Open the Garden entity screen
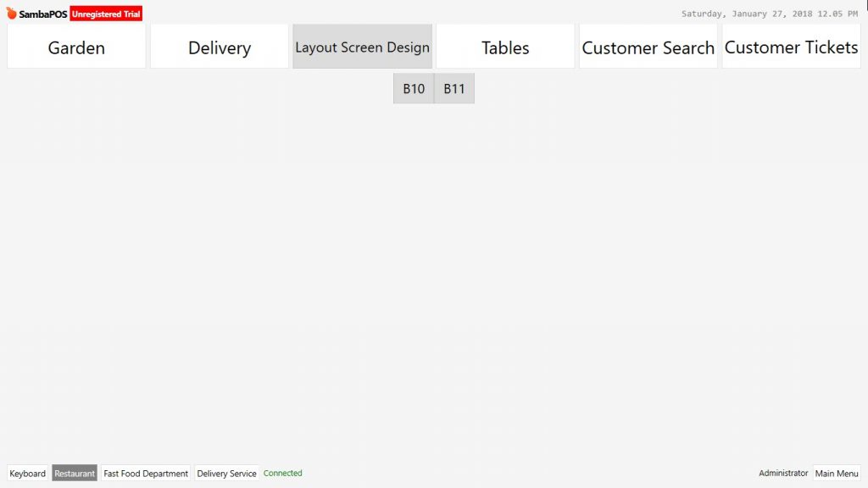Viewport: 868px width, 488px height. [x=76, y=47]
